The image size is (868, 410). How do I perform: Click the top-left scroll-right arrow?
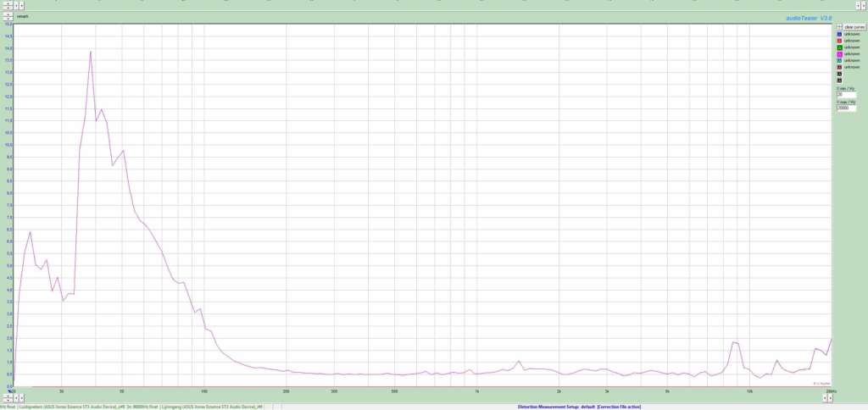coord(21,6)
